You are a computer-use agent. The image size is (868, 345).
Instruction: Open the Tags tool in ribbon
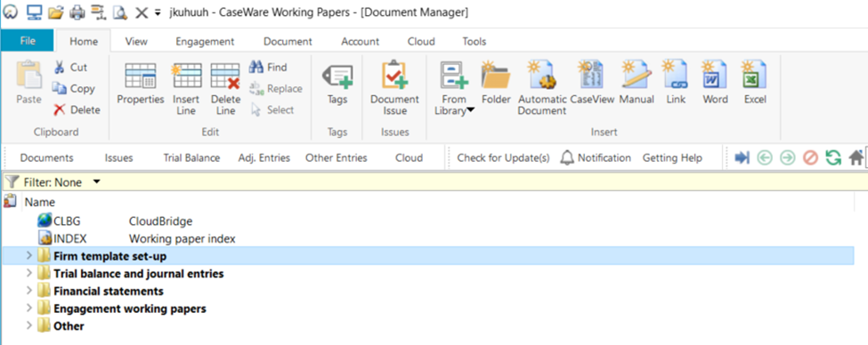337,76
